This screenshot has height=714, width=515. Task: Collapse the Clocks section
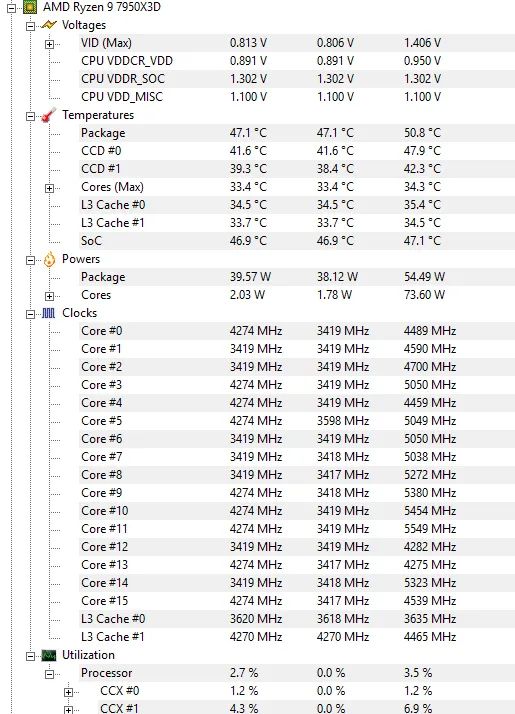[x=30, y=314]
